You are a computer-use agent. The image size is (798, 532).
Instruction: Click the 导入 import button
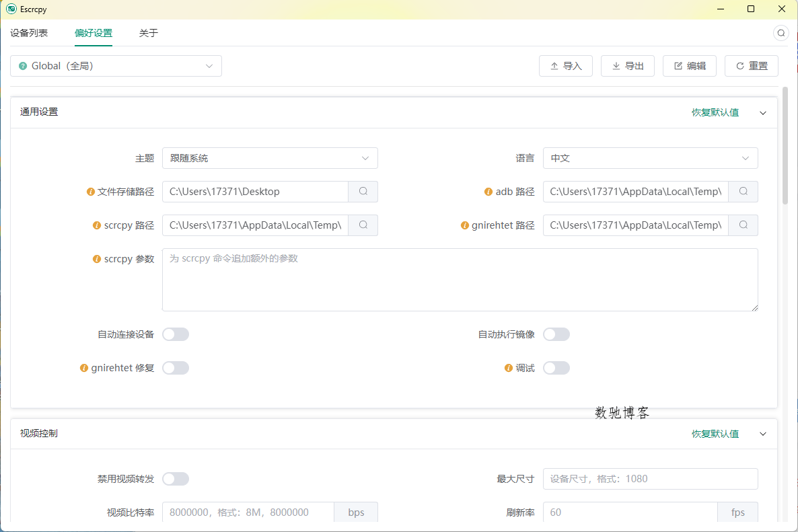tap(566, 66)
